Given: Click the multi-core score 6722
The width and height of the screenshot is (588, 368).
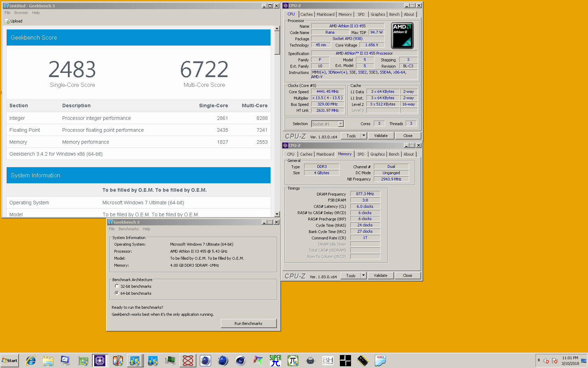Looking at the screenshot, I should pyautogui.click(x=204, y=69).
